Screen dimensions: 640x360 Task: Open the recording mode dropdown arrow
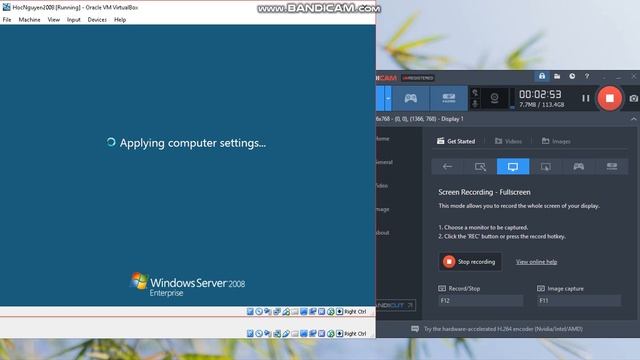(x=388, y=98)
